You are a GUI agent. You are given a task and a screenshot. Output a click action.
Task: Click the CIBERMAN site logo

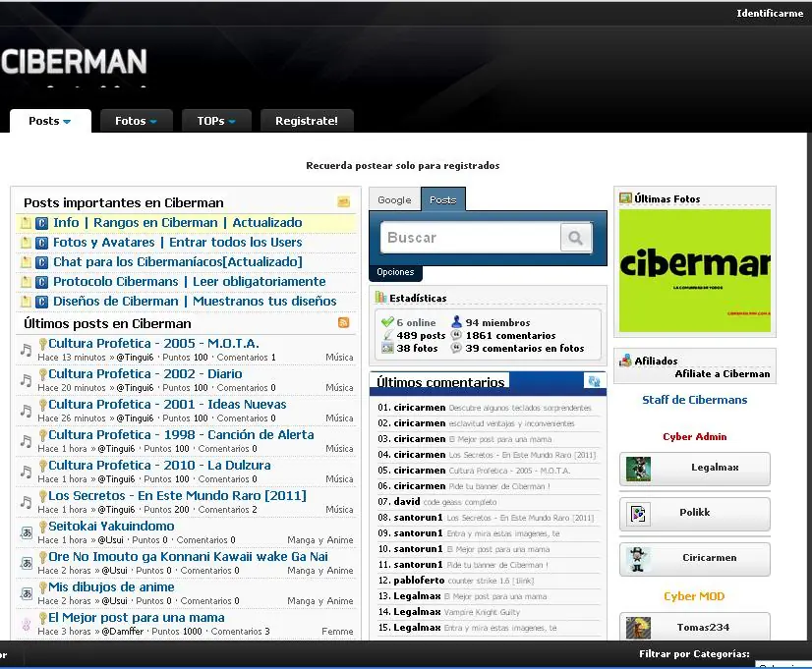(74, 62)
